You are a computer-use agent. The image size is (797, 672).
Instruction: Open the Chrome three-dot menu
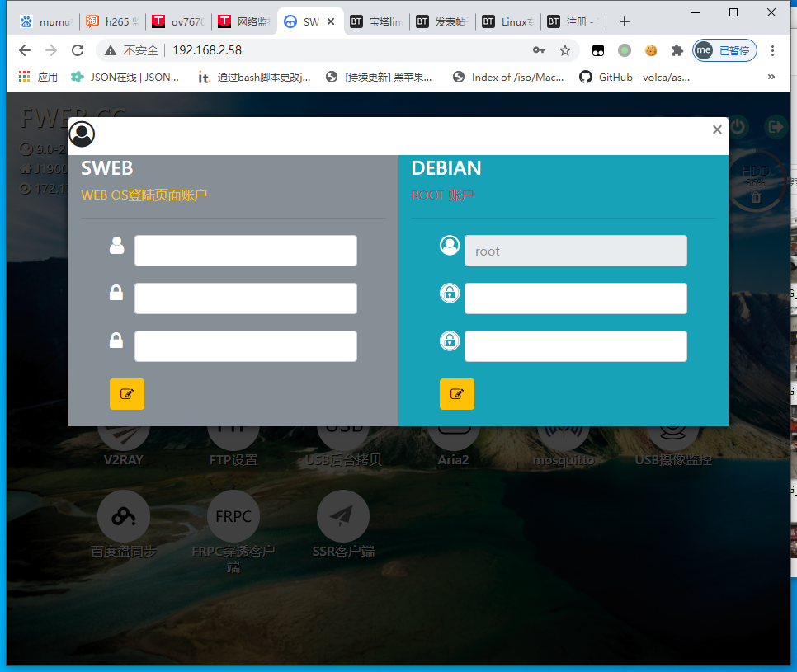772,50
